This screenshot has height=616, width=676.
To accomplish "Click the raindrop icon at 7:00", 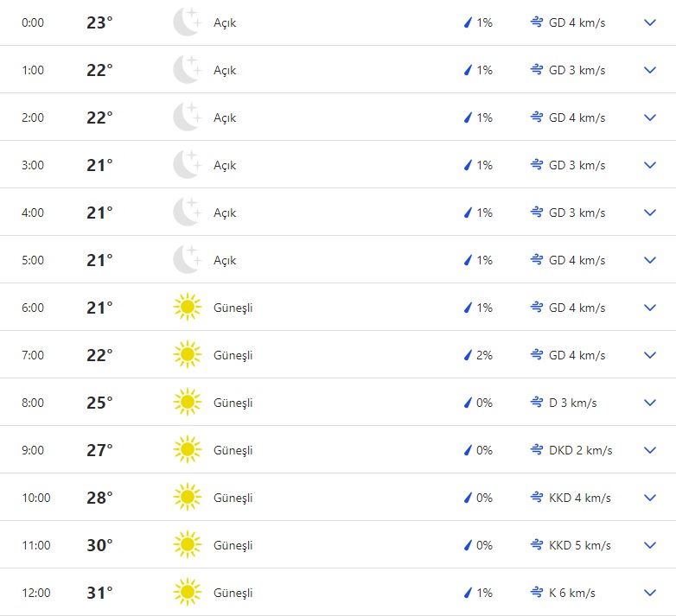I will (468, 355).
